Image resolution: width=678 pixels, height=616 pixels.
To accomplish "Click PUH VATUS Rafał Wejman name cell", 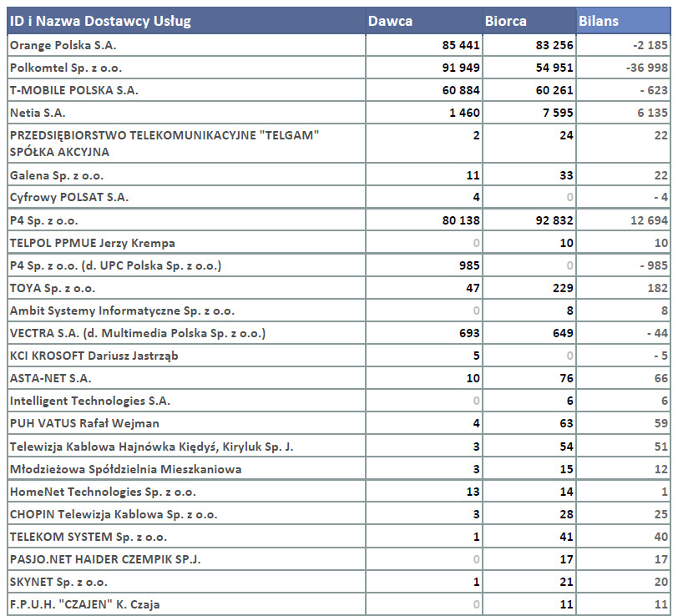I will (84, 423).
